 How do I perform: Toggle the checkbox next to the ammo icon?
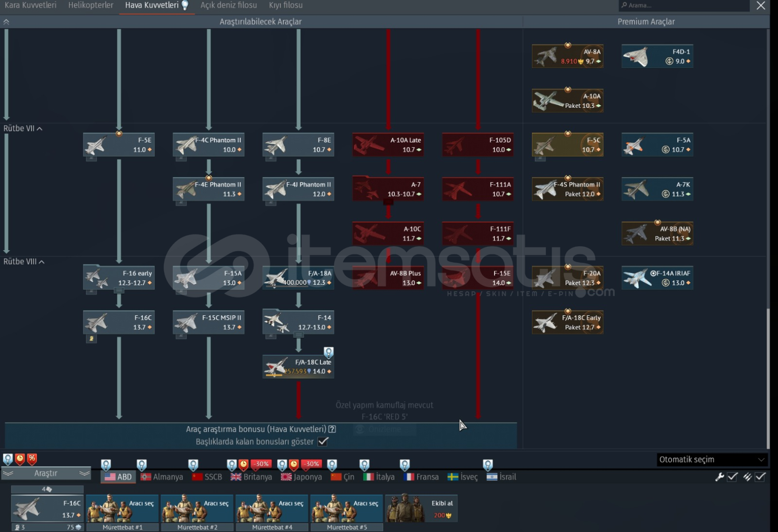pyautogui.click(x=760, y=477)
